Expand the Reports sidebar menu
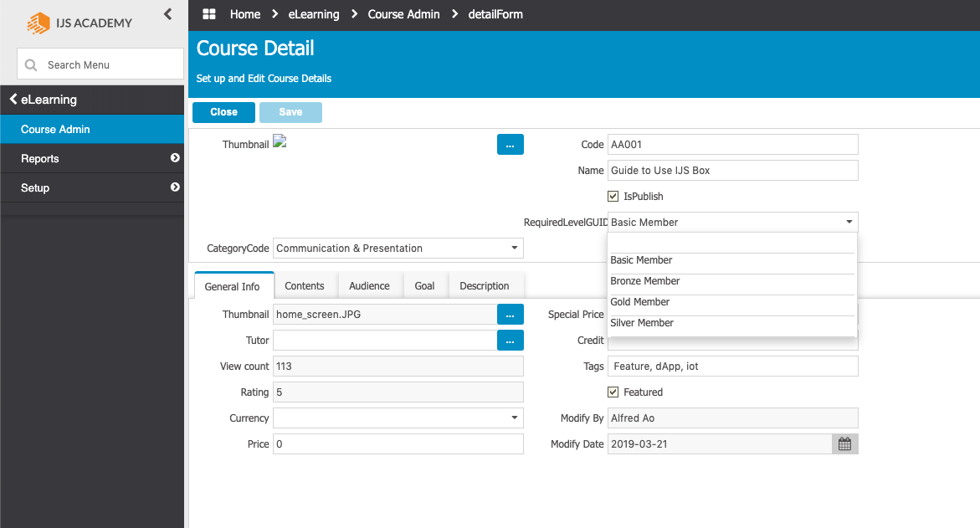 click(x=175, y=158)
